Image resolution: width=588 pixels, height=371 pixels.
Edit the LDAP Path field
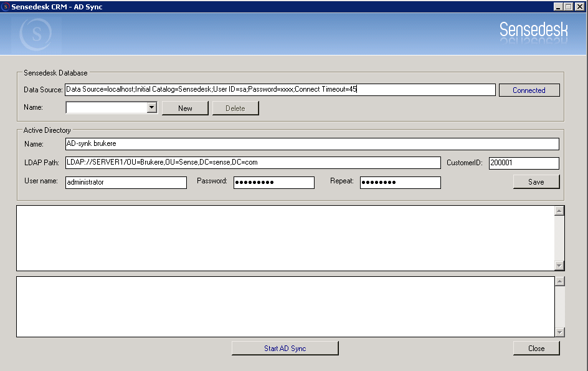pos(253,163)
